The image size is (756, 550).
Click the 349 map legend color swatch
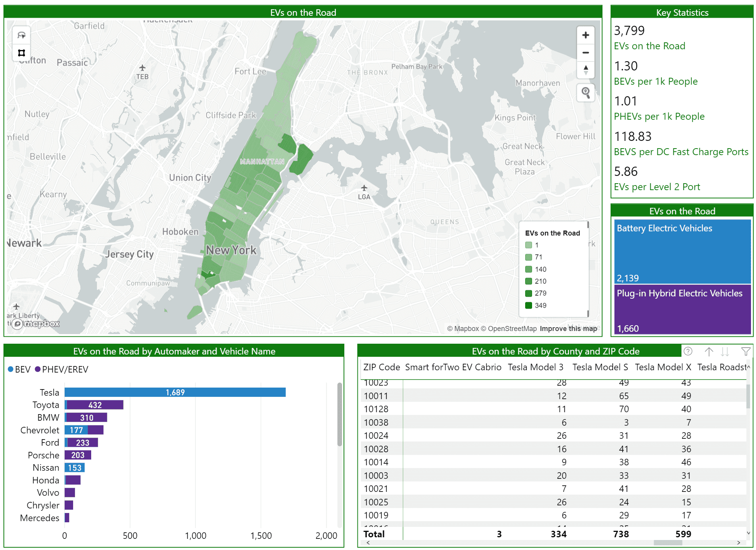click(x=529, y=306)
